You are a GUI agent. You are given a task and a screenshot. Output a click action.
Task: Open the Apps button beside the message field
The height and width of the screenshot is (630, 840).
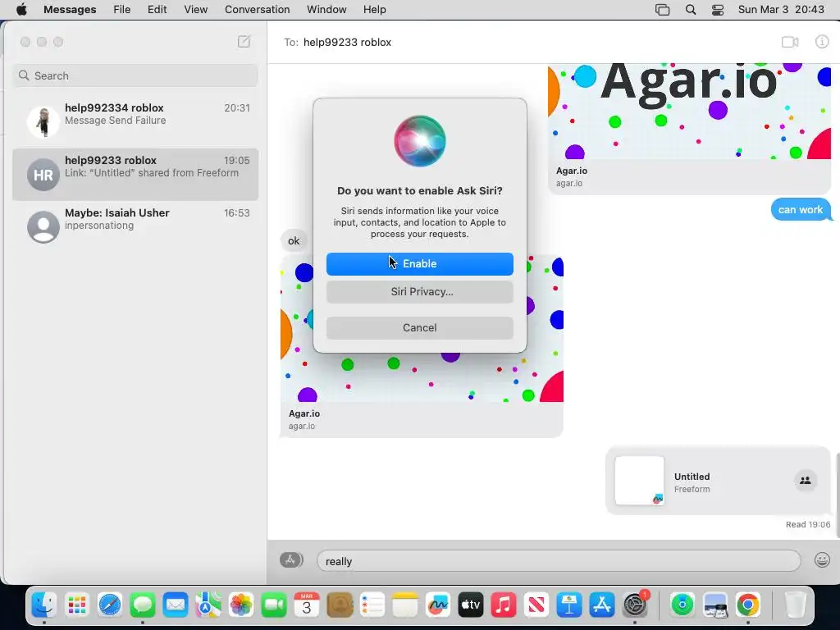[291, 559]
